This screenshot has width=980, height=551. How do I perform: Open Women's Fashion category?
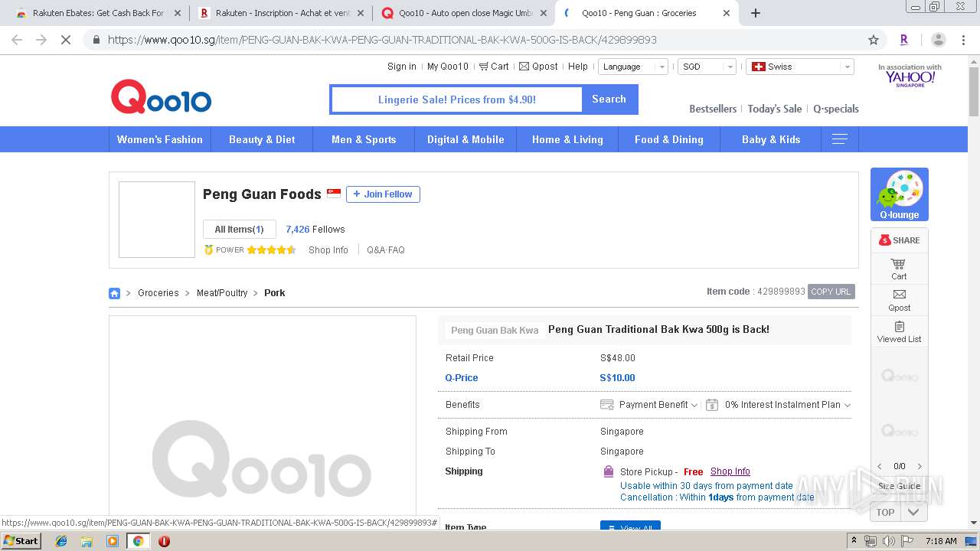160,139
